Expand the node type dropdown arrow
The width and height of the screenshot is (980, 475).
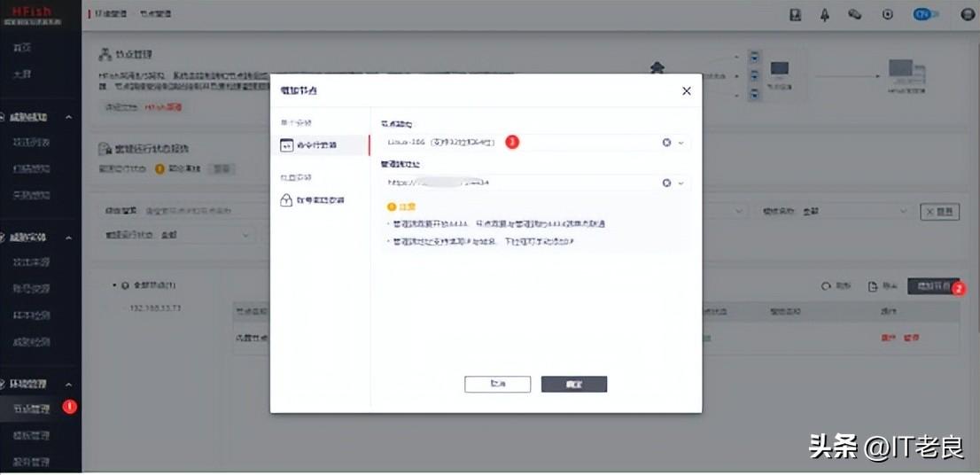[x=681, y=142]
